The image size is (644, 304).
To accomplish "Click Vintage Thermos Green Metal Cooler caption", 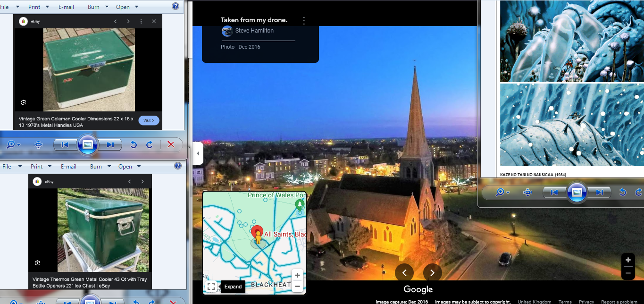I will tap(90, 283).
